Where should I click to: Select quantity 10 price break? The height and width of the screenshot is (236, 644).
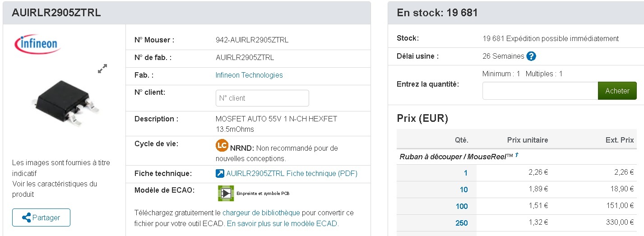click(463, 190)
